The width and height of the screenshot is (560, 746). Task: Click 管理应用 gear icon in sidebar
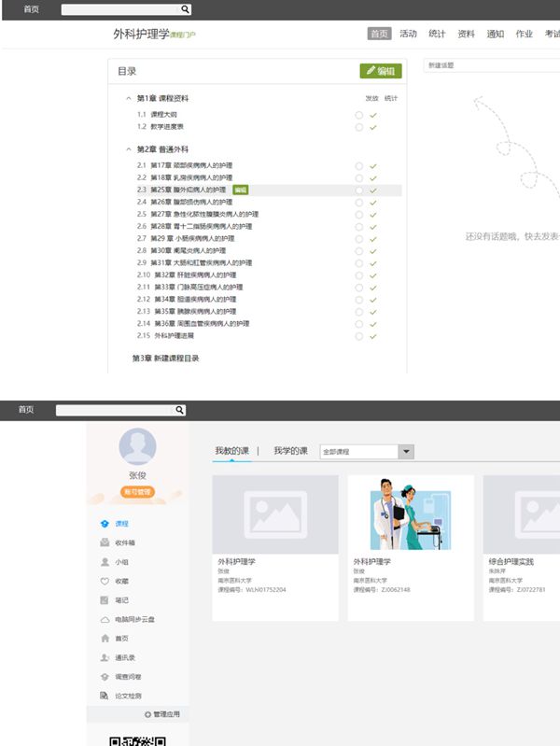tap(147, 714)
